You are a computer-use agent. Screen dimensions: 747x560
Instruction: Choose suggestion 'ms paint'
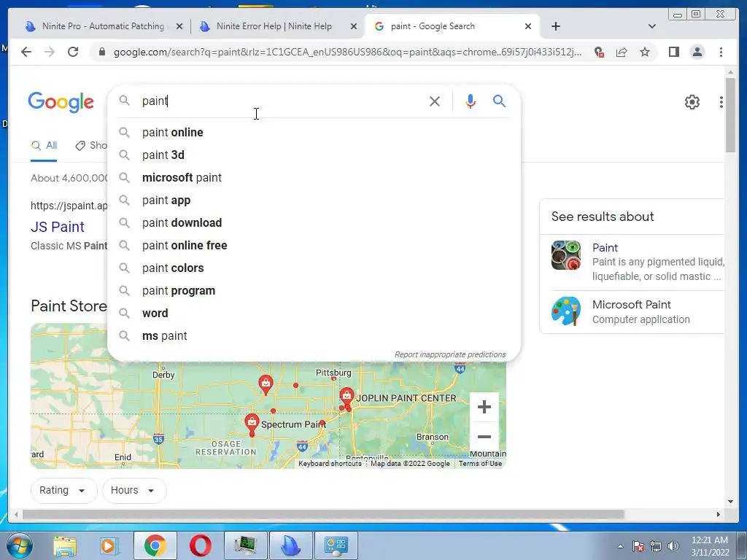click(314, 335)
